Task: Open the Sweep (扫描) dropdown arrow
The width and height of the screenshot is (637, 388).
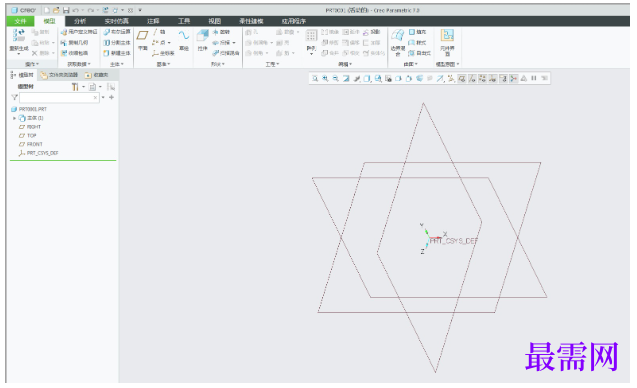Action: pyautogui.click(x=234, y=43)
